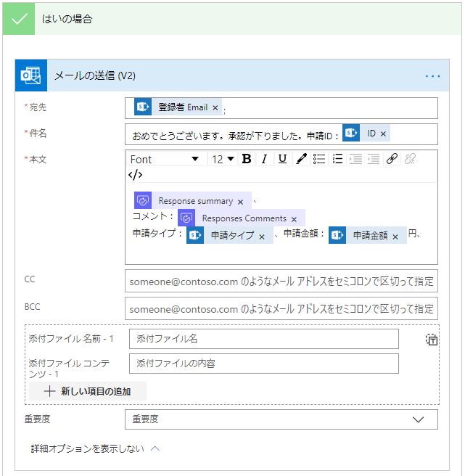465x476 pixels.
Task: Click the SharePoint icon of 申請金額 token
Action: coord(337,235)
